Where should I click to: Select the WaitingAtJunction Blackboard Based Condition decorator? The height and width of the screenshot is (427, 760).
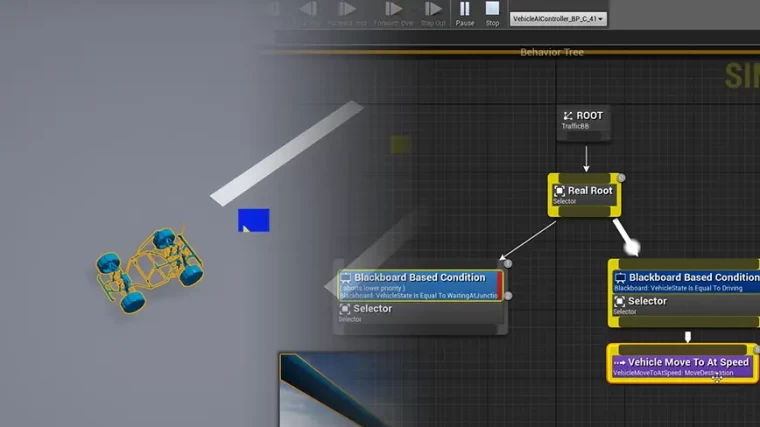420,285
